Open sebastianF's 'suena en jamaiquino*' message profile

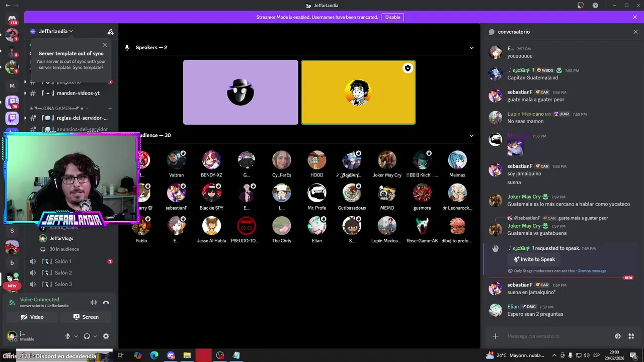(496, 289)
